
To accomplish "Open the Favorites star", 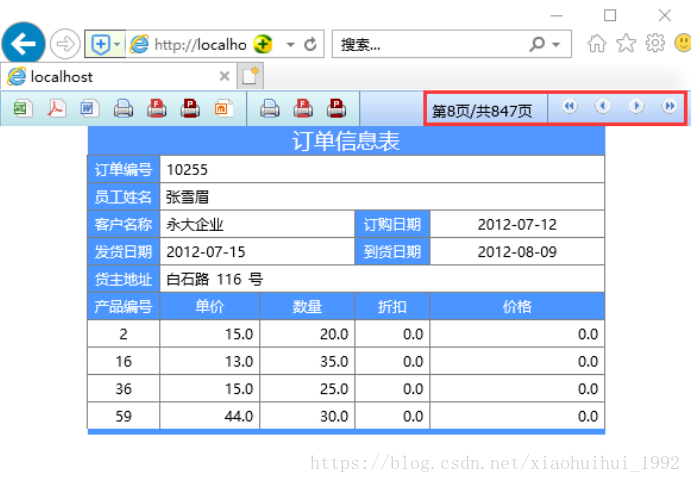I will tap(626, 43).
